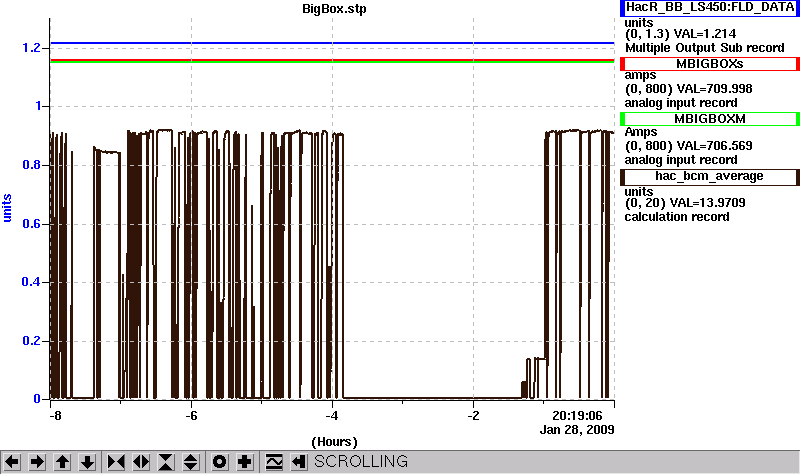
Task: Click the VAL=13.9709 readout
Action: (x=707, y=203)
